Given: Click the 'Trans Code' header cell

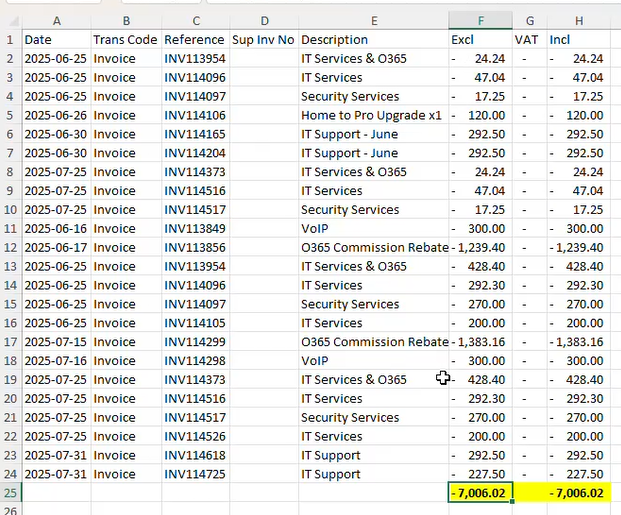Looking at the screenshot, I should 125,39.
